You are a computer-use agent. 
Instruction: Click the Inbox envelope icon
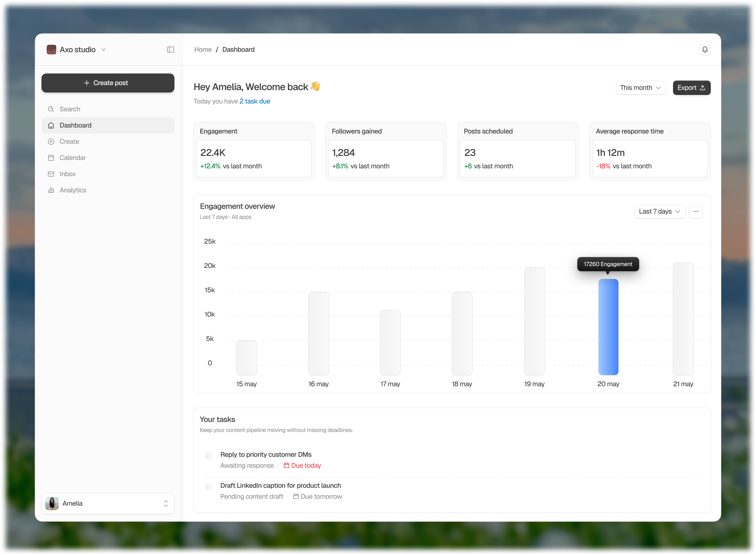[51, 174]
